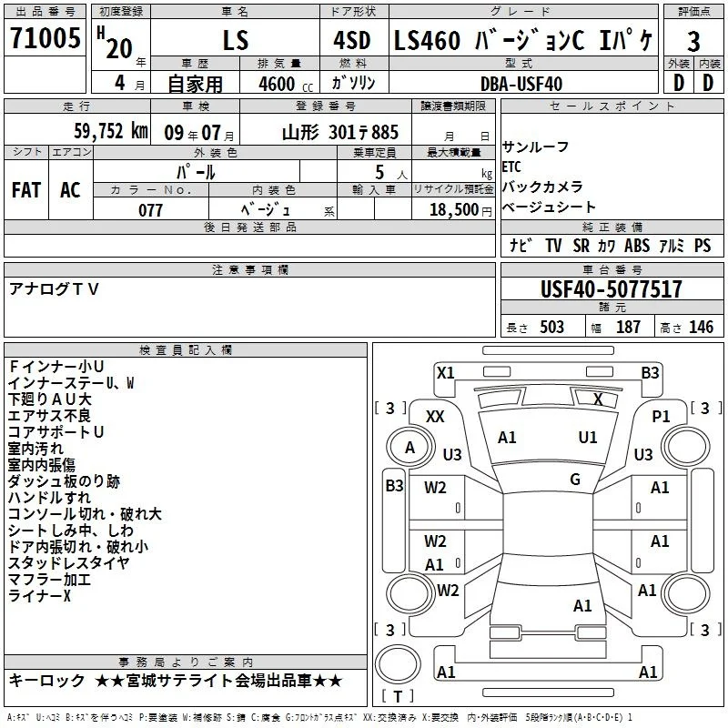The width and height of the screenshot is (728, 728).
Task: Select the circled A front-left wheel
Action: click(x=410, y=448)
